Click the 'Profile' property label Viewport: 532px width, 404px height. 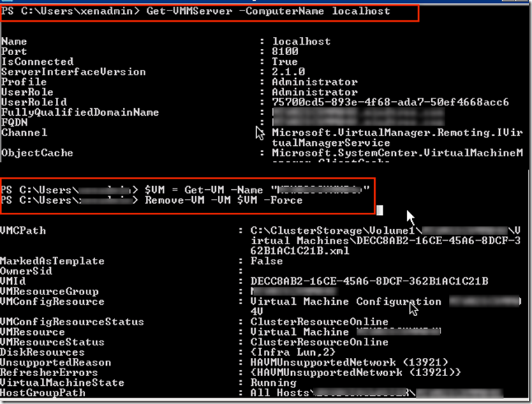[x=24, y=82]
